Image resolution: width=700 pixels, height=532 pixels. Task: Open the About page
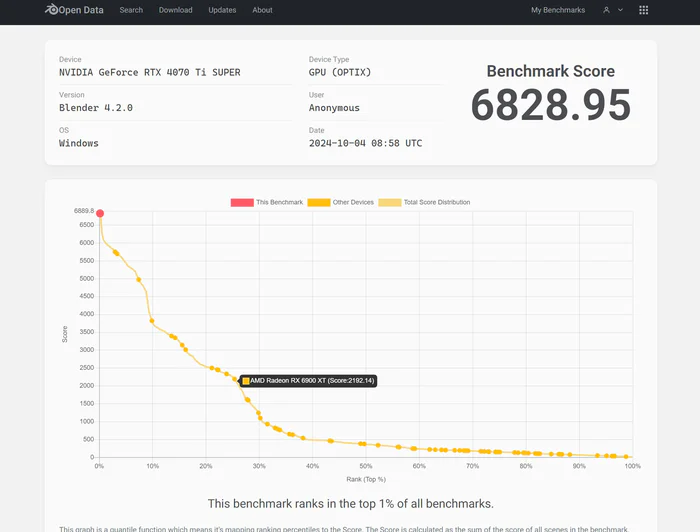click(262, 10)
